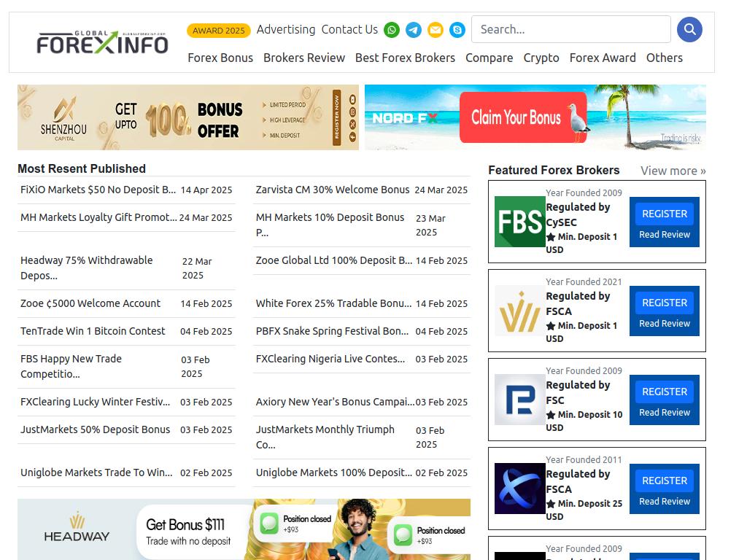Open PBFX Snake Spring Festival Bonus article
This screenshot has height=560, width=747.
click(332, 331)
